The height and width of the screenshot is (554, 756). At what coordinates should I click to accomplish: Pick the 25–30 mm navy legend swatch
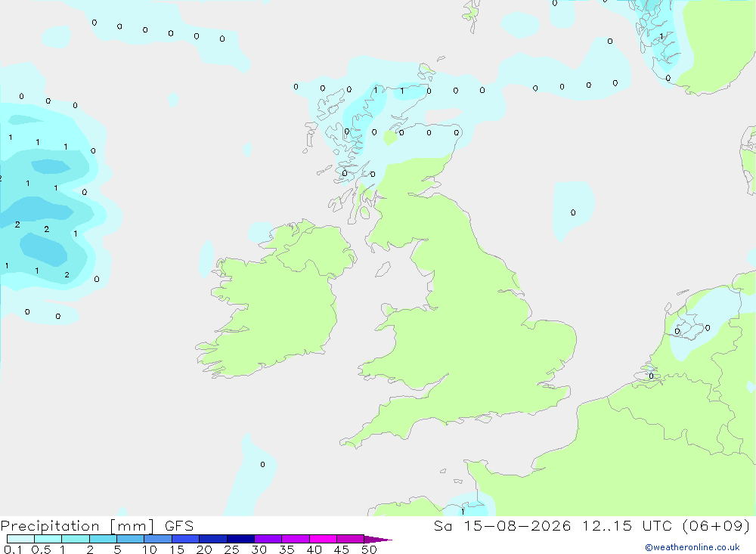[x=240, y=539]
